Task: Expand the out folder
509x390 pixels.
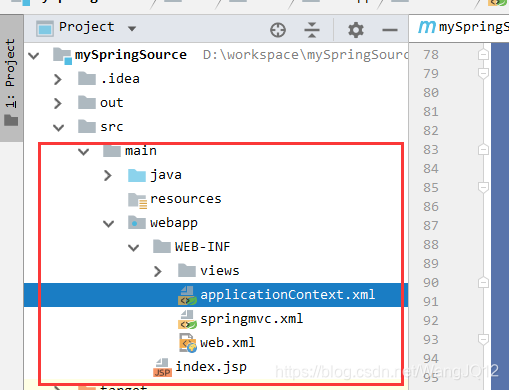Action: 58,103
